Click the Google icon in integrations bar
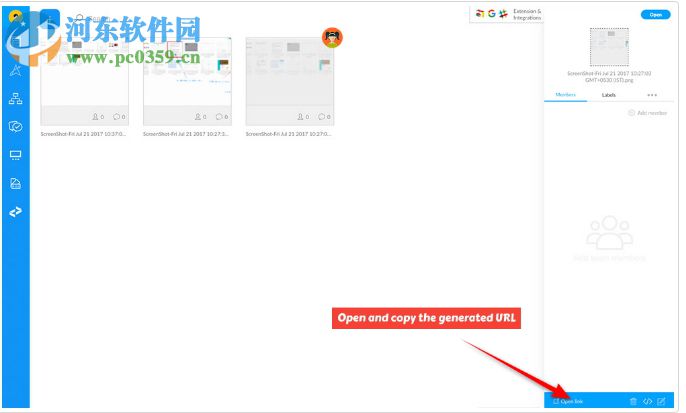This screenshot has width=686, height=413. tap(492, 14)
